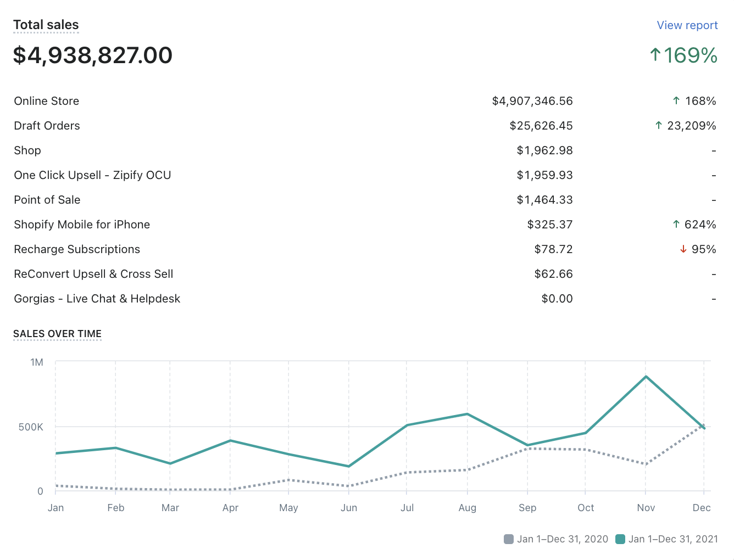
Task: Click the Sep point on dotted line
Action: point(527,449)
